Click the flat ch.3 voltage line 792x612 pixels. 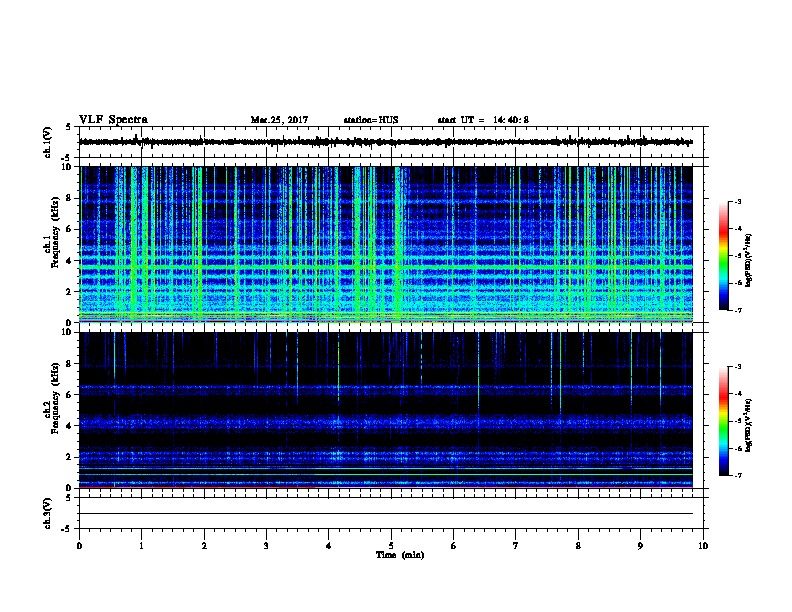pyautogui.click(x=385, y=514)
